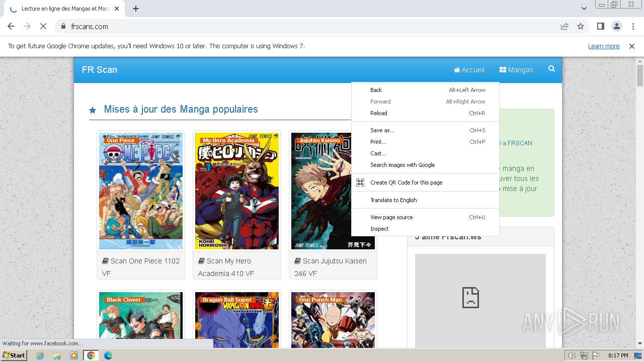Close the Lecture en ligne tab

117,9
